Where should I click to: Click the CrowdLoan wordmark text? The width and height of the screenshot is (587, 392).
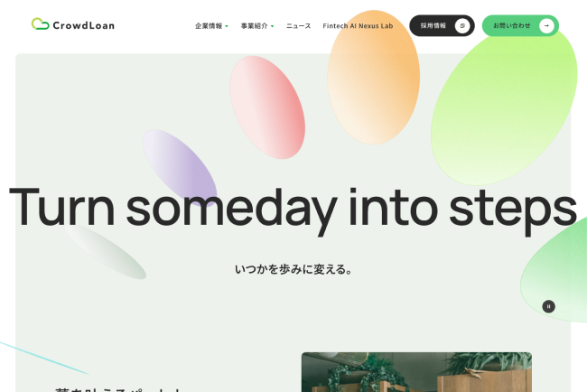click(x=83, y=25)
